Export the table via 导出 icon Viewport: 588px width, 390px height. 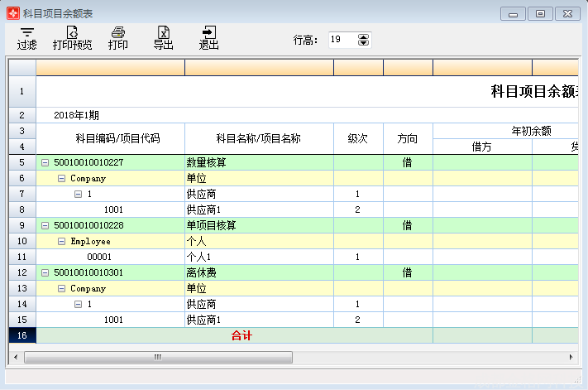(x=163, y=37)
